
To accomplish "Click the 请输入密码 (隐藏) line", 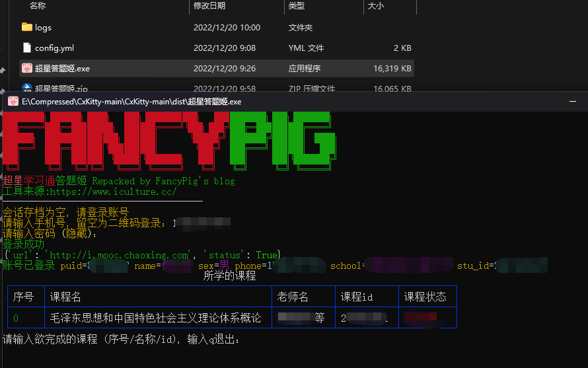I will tap(50, 234).
